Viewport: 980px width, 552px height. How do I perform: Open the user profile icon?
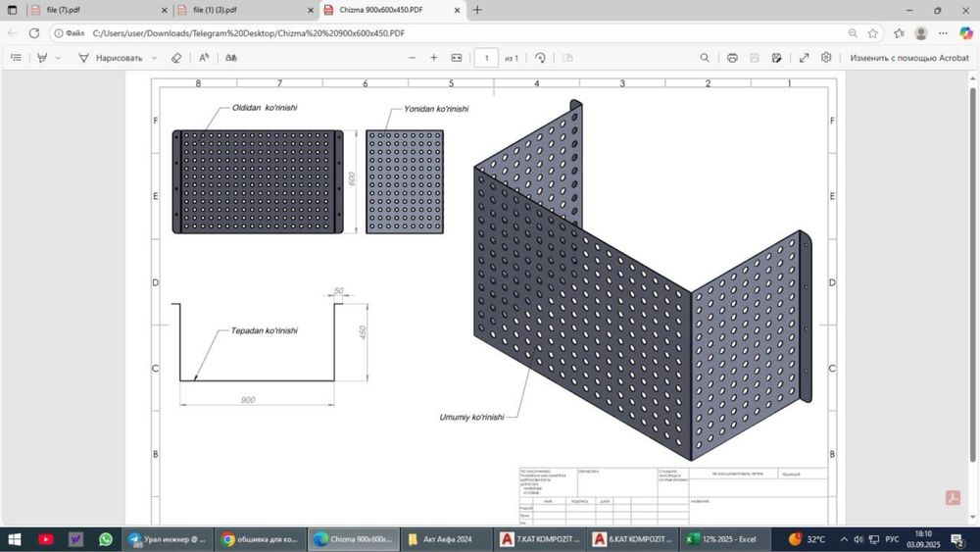(920, 33)
